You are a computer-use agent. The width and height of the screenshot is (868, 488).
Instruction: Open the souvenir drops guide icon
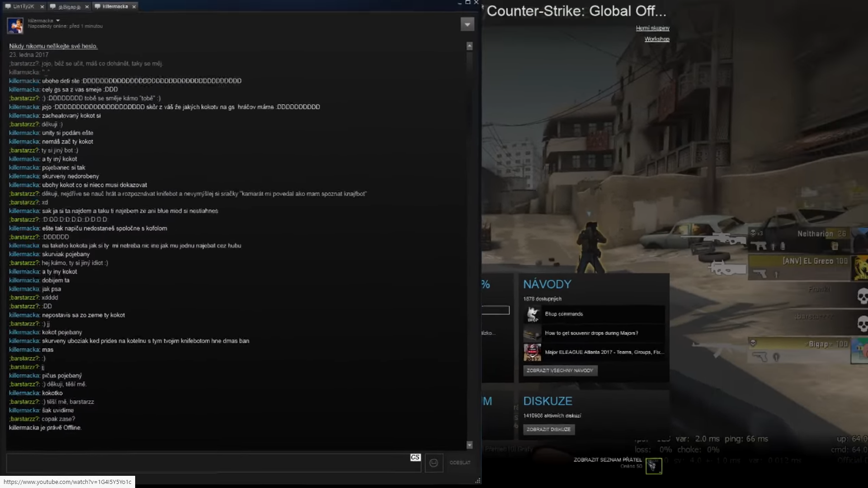point(533,333)
